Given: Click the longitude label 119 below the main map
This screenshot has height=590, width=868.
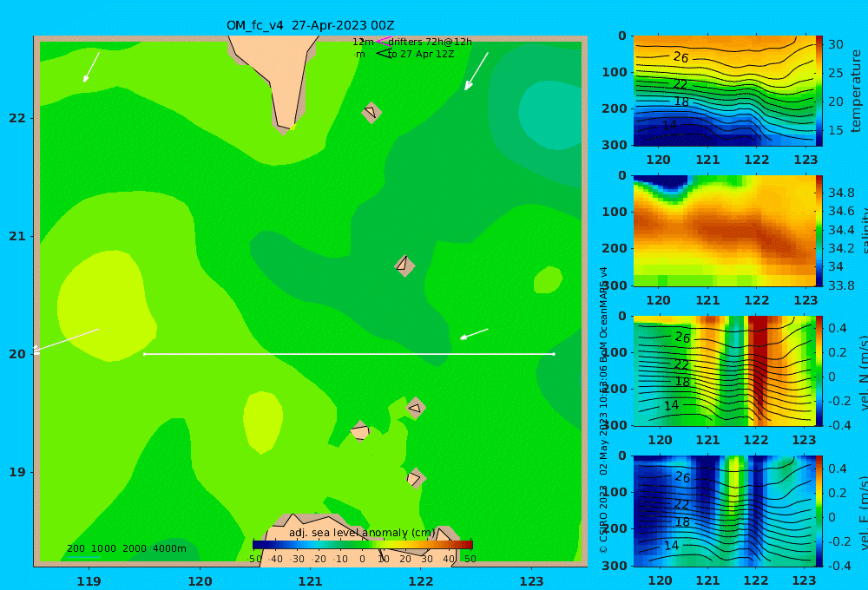Looking at the screenshot, I should click(89, 581).
